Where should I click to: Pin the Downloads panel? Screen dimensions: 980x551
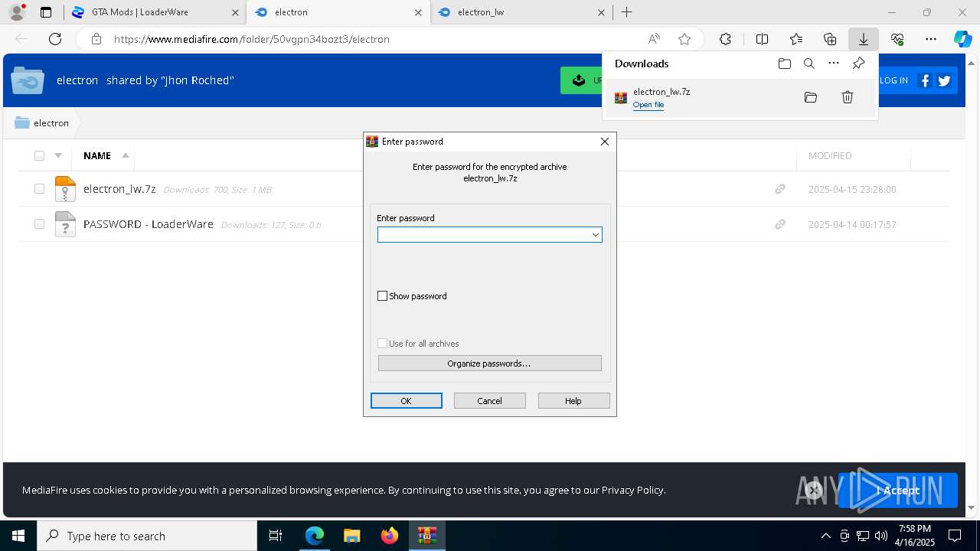pos(858,64)
